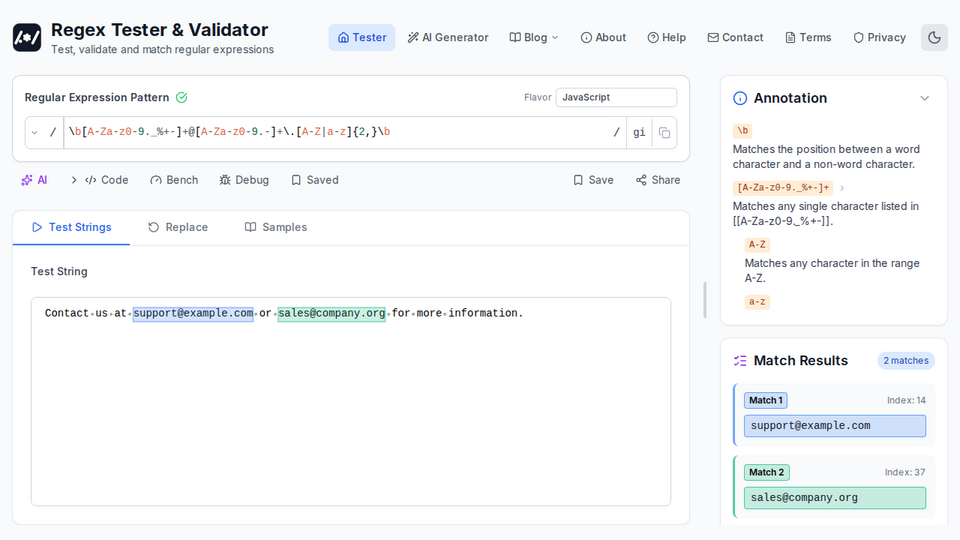
Task: Open the AI assistant sparkle button
Action: coord(34,180)
